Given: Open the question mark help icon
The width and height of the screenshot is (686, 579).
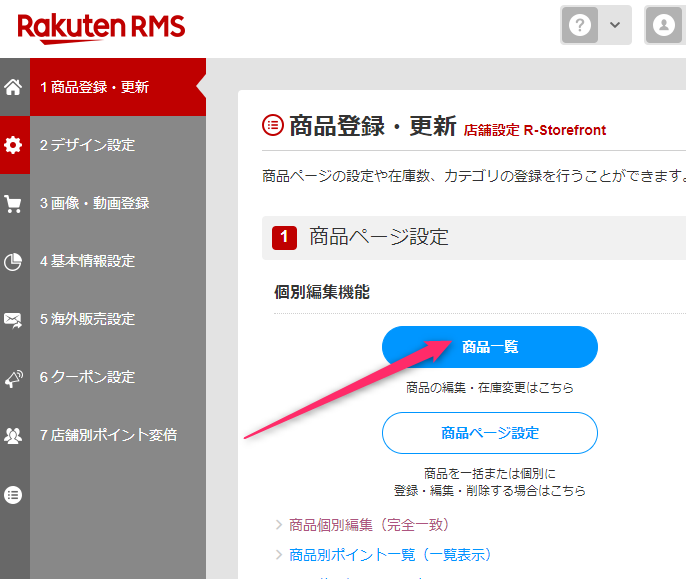Looking at the screenshot, I should click(x=580, y=25).
